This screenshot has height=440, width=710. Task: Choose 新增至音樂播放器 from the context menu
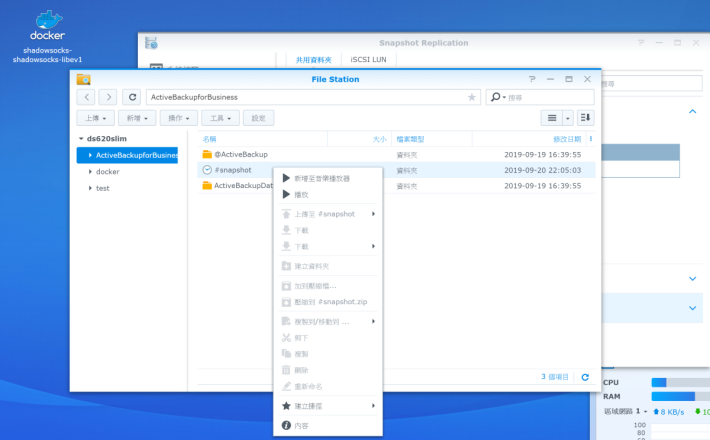click(328, 178)
